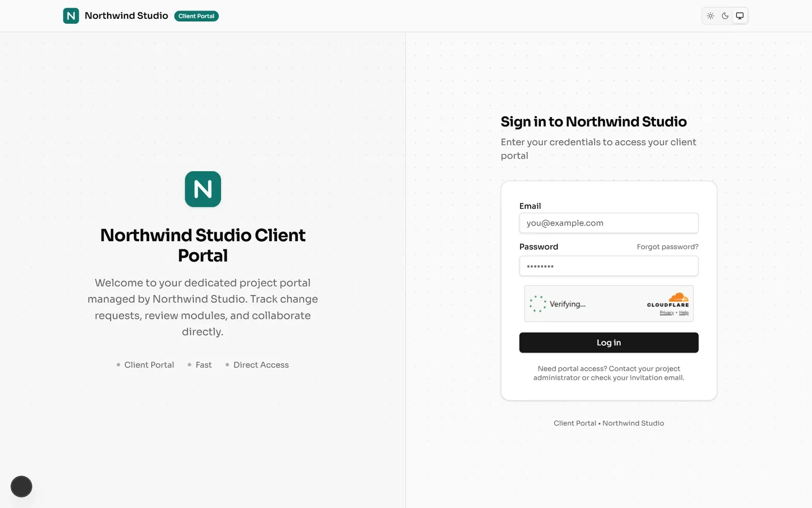Click the 'Direct Access' feature label

pyautogui.click(x=261, y=365)
